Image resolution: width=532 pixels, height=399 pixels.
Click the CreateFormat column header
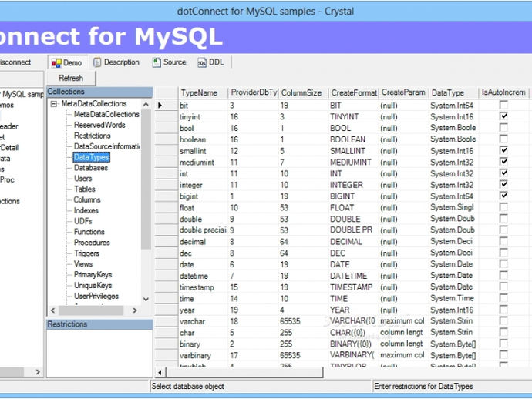(354, 93)
